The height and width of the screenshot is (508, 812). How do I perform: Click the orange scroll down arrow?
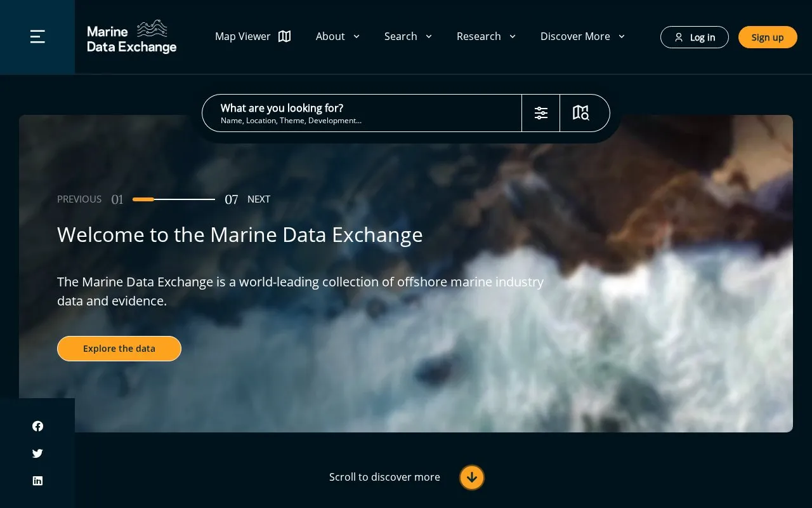coord(472,478)
